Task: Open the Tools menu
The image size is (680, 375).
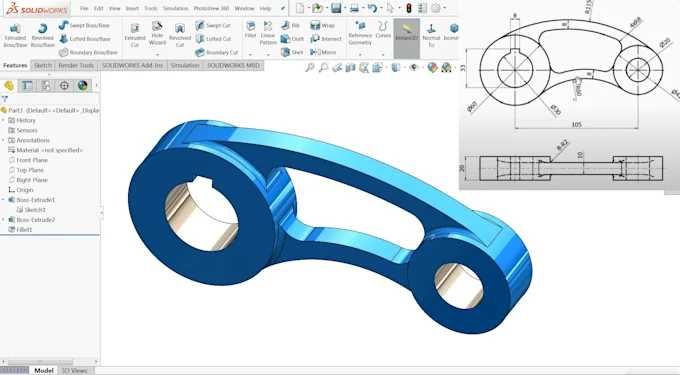Action: (151, 8)
